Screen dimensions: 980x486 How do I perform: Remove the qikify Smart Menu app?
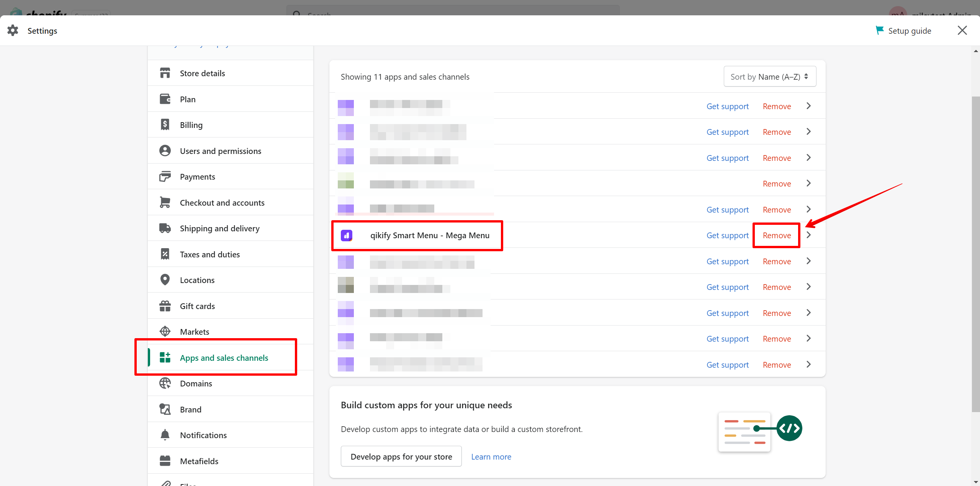(777, 236)
